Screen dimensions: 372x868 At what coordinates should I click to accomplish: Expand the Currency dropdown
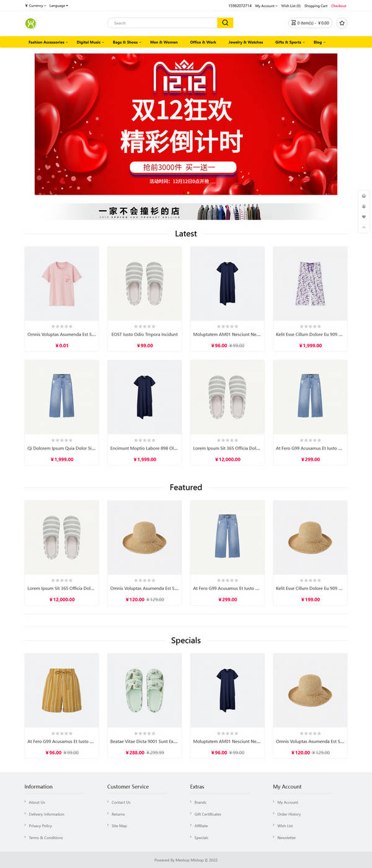coord(35,6)
